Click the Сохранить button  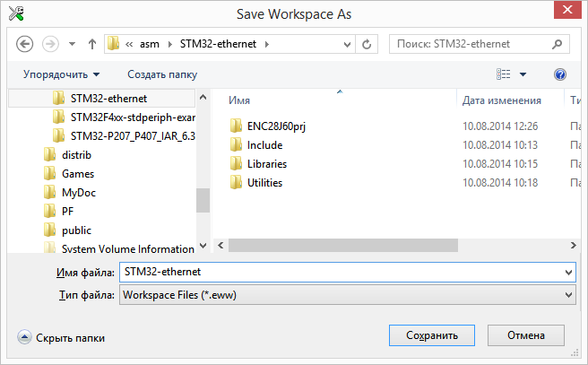point(432,335)
